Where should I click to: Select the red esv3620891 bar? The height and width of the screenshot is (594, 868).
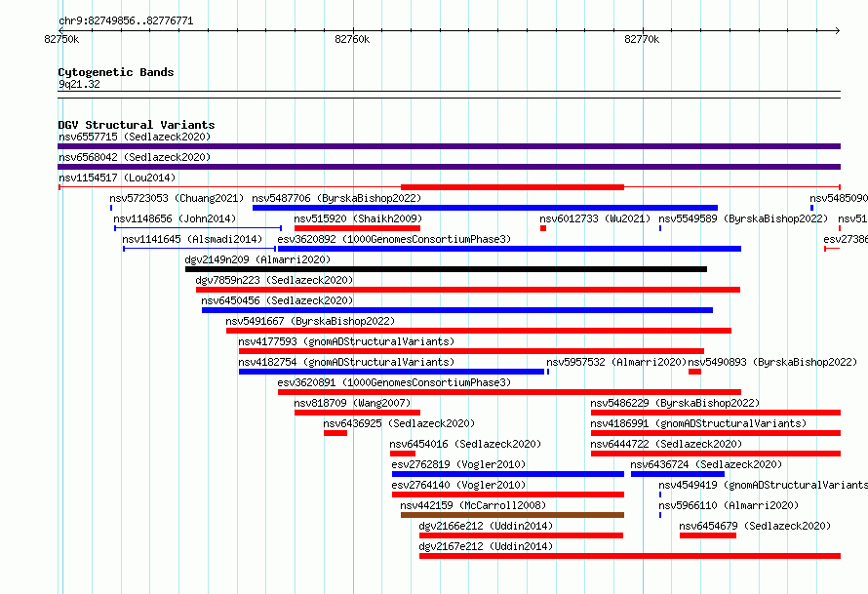coord(509,392)
